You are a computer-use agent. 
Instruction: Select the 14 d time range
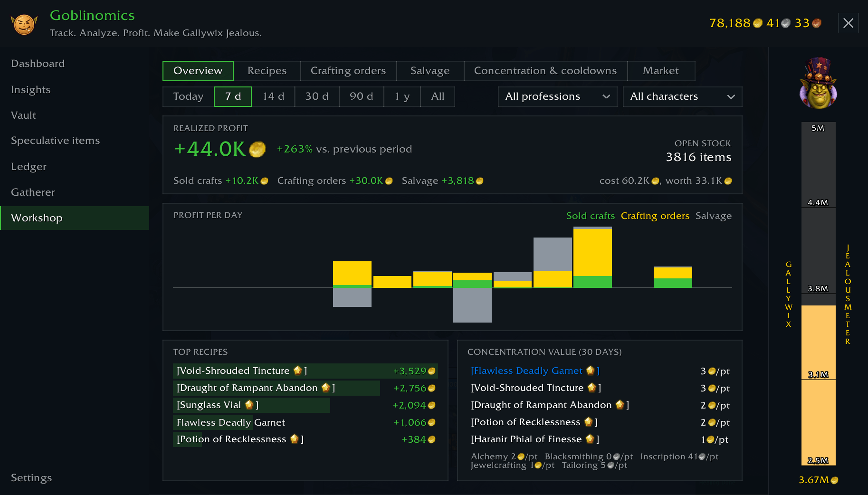pos(273,96)
